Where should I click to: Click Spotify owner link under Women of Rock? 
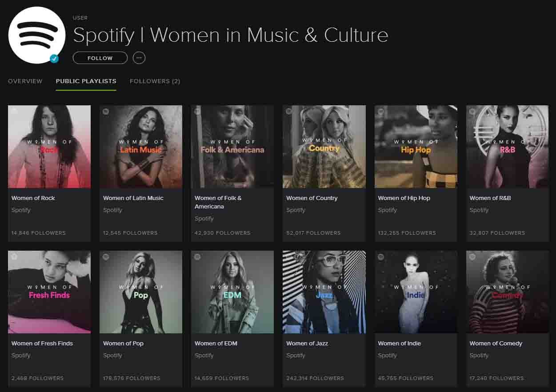(x=21, y=210)
